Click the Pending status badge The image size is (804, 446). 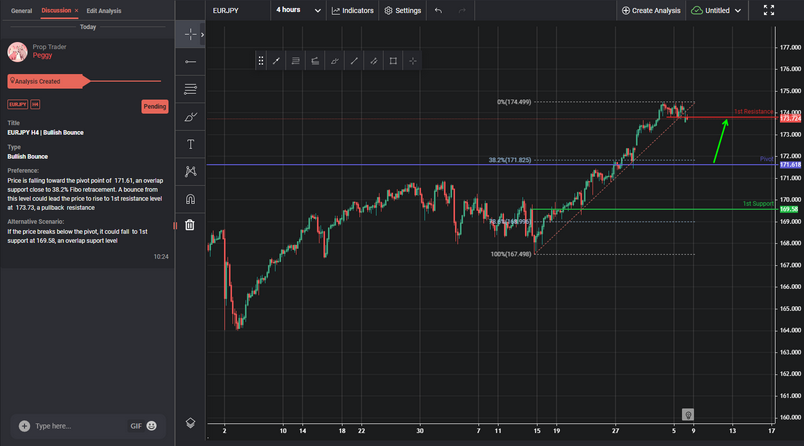155,107
